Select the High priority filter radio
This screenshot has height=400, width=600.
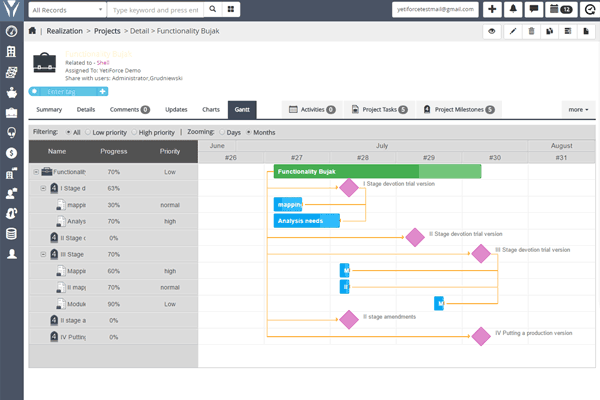[x=132, y=132]
